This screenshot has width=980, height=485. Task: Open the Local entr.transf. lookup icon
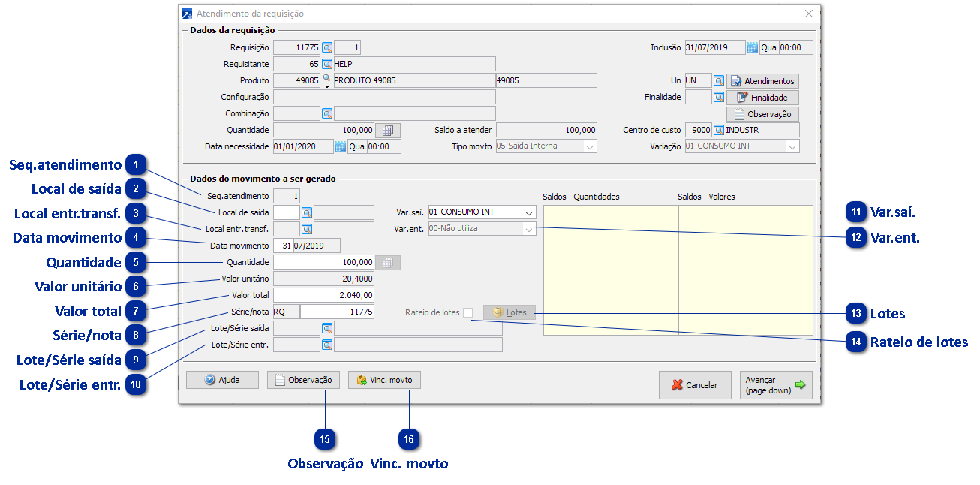tap(306, 229)
